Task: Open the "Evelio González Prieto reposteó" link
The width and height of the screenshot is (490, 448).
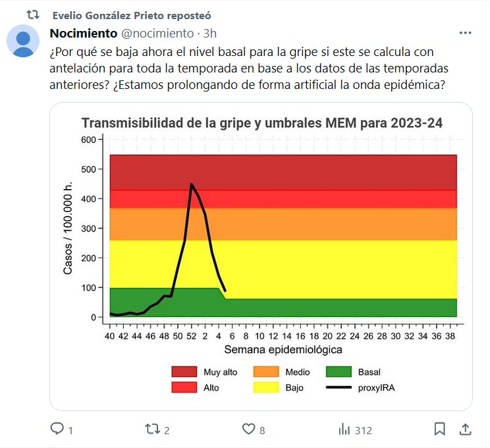Action: [132, 14]
